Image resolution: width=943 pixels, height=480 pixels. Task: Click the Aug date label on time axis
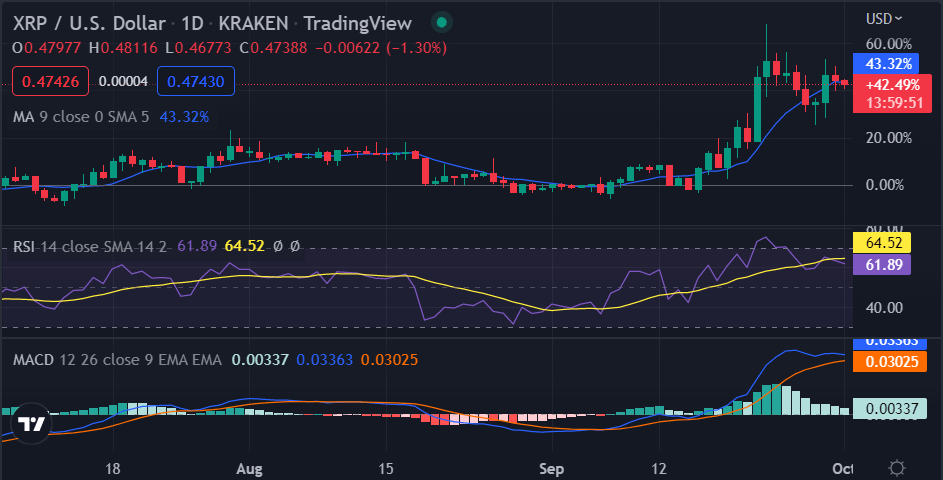[x=249, y=469]
